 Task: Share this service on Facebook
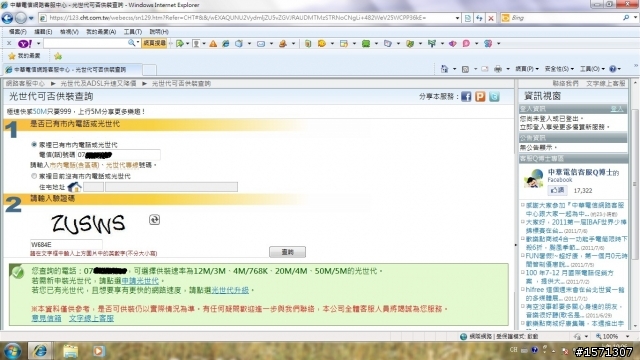pos(466,97)
